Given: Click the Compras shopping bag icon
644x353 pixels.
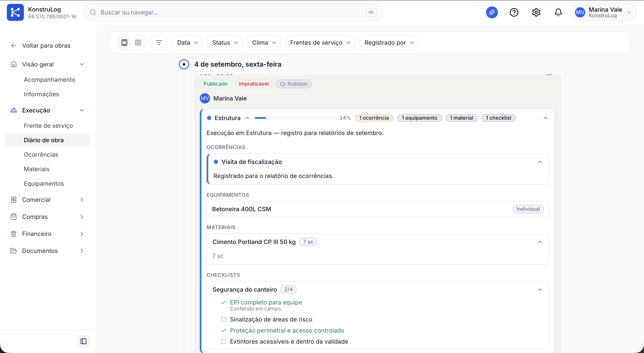Looking at the screenshot, I should (13, 217).
